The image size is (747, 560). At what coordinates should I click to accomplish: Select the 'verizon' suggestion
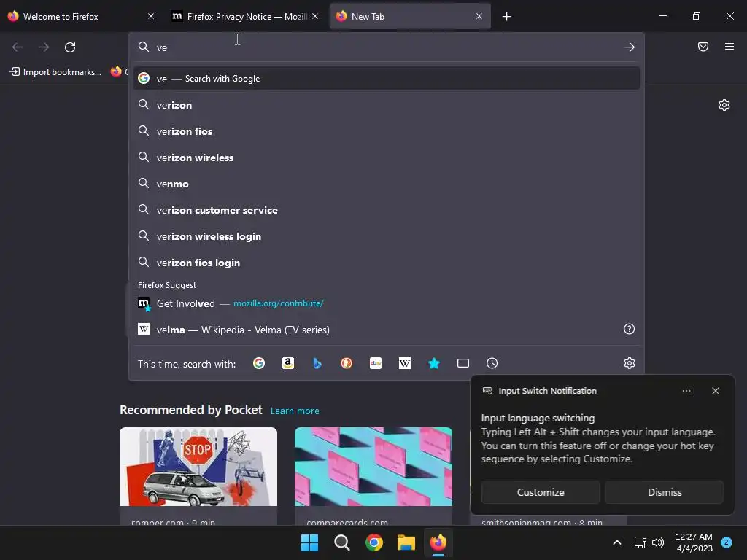(387, 105)
